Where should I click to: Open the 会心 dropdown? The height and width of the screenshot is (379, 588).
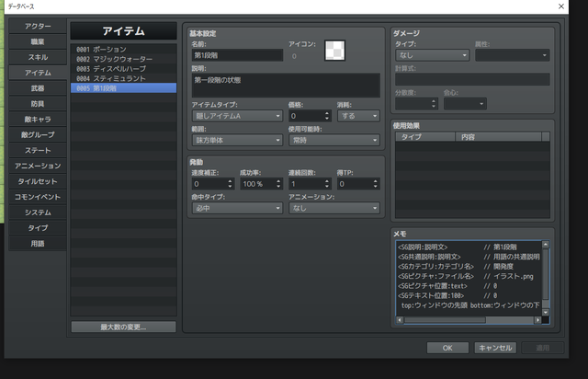pos(465,104)
